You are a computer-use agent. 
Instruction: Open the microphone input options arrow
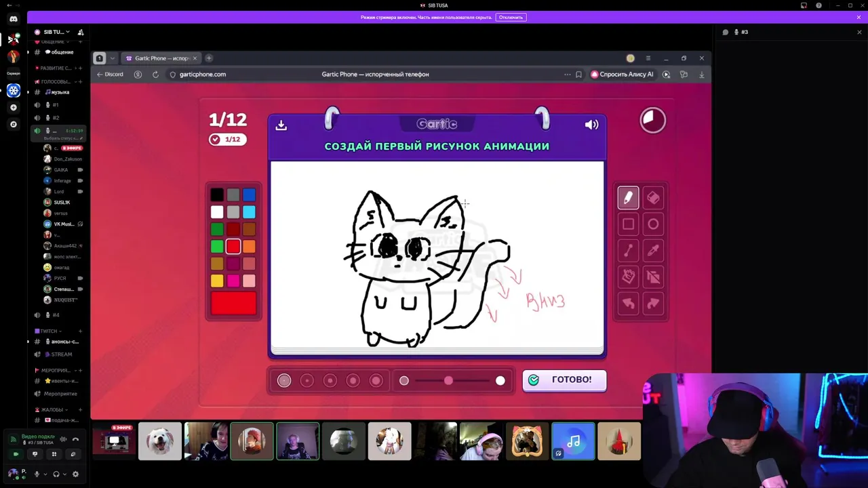click(45, 474)
